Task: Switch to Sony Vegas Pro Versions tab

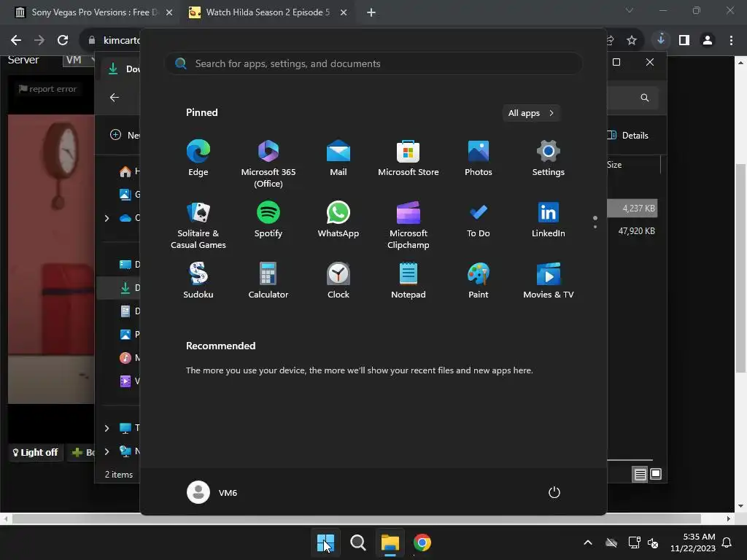Action: [94, 12]
